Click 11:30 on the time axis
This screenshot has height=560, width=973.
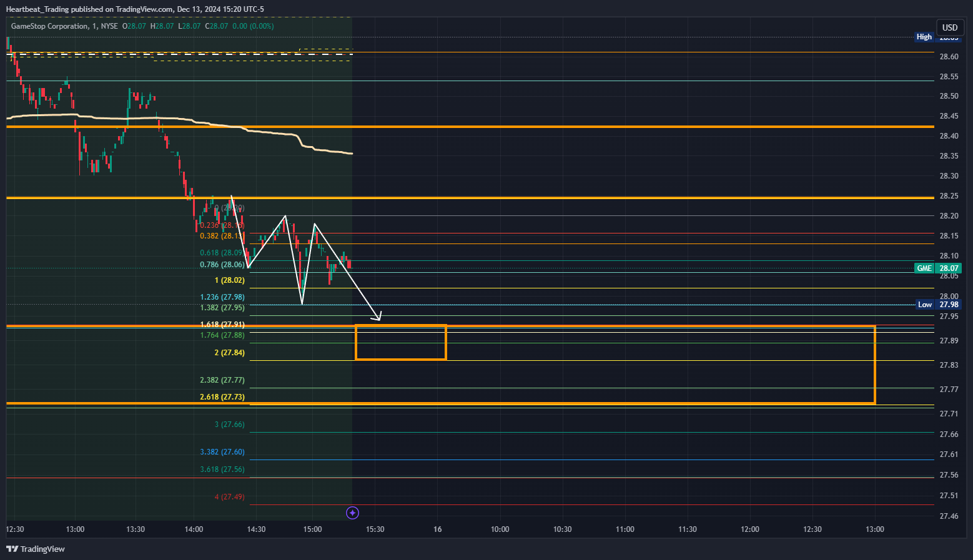pos(688,529)
